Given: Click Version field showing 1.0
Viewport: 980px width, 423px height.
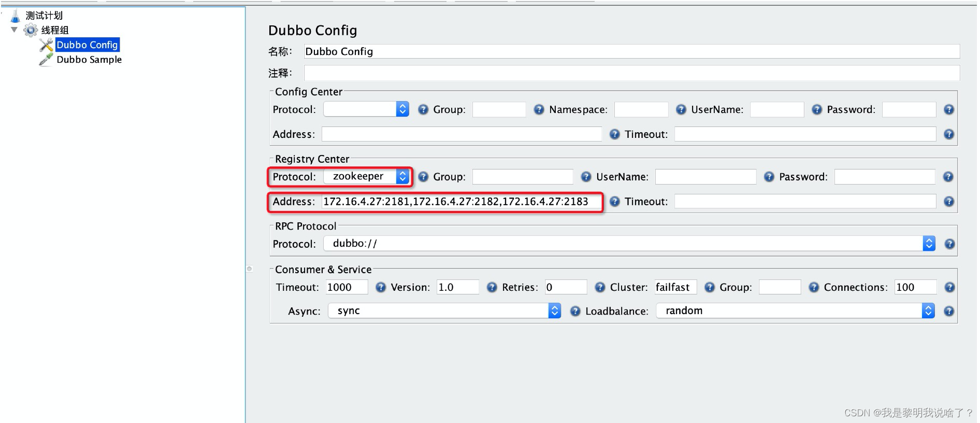Looking at the screenshot, I should tap(458, 287).
